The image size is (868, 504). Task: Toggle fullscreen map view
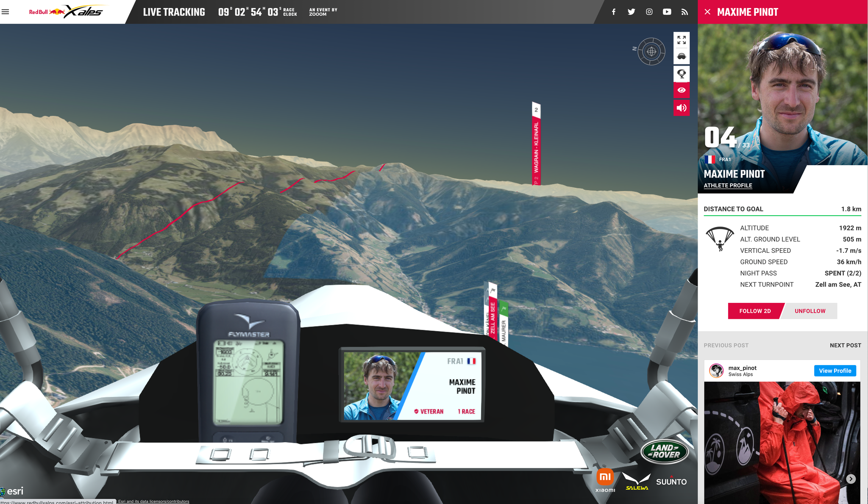coord(682,40)
